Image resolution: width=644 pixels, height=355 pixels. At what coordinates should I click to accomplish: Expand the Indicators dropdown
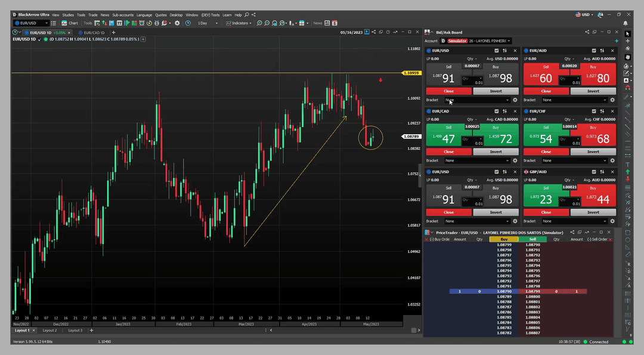pos(239,23)
